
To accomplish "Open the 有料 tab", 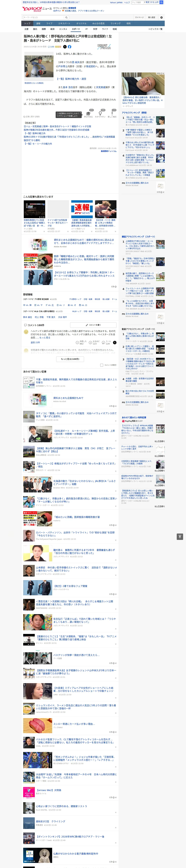I will coord(128,24).
